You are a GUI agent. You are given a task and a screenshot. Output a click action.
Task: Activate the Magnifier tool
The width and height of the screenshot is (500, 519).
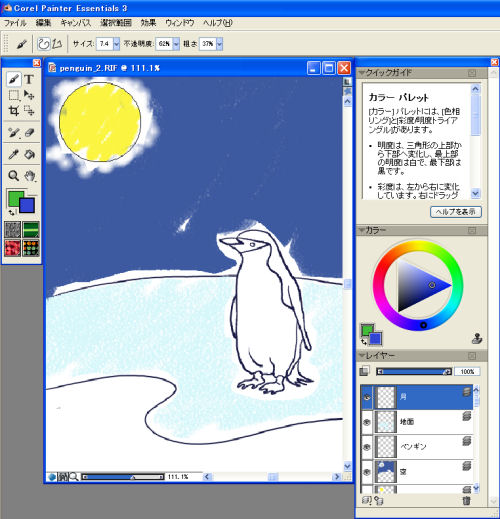click(14, 176)
